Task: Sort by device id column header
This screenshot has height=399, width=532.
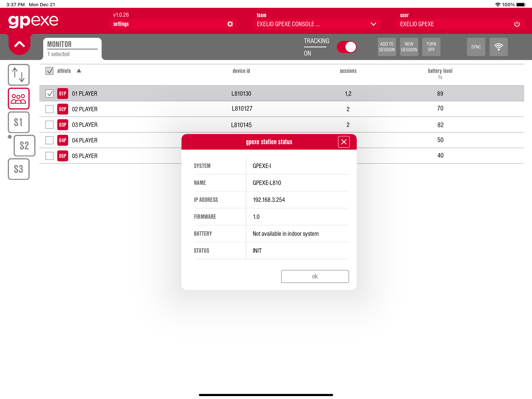Action: [241, 71]
